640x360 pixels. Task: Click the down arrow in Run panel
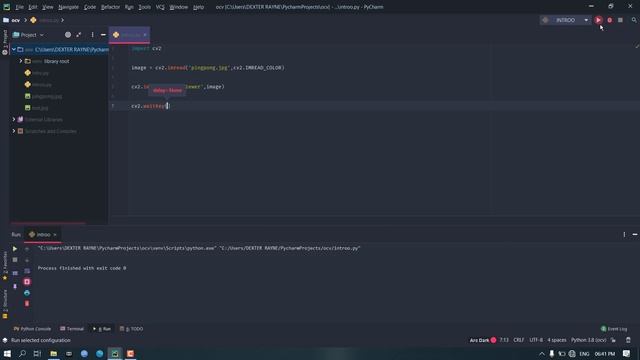(27, 260)
